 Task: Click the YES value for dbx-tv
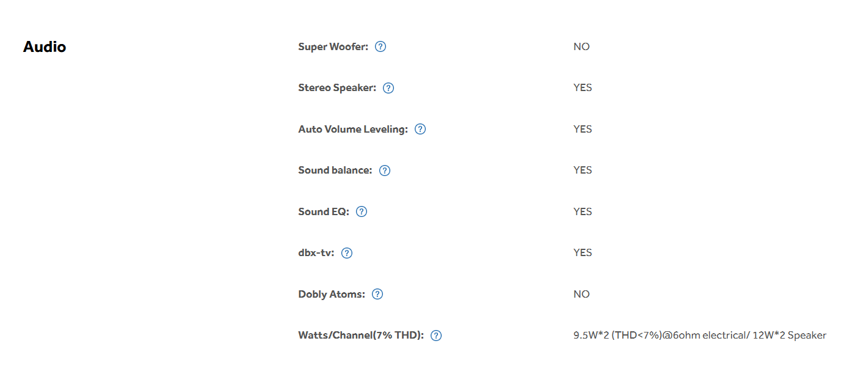coord(583,253)
